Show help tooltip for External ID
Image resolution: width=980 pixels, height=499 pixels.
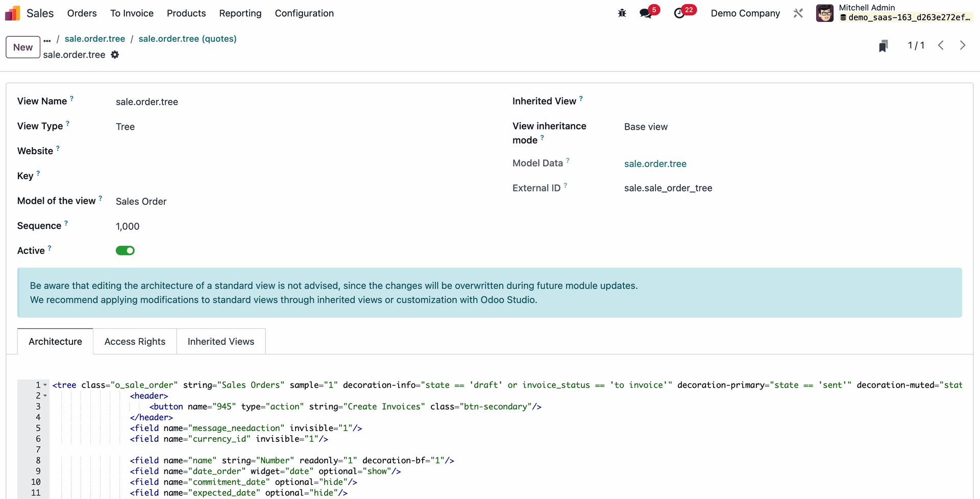565,186
